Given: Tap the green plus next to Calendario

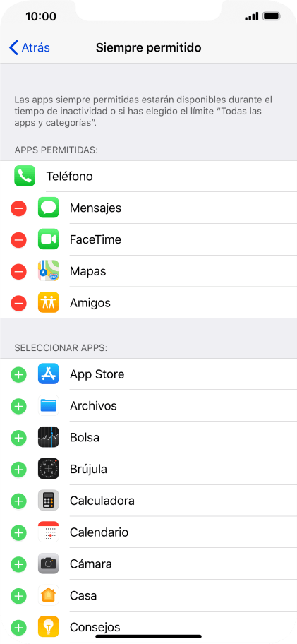Looking at the screenshot, I should [x=18, y=532].
